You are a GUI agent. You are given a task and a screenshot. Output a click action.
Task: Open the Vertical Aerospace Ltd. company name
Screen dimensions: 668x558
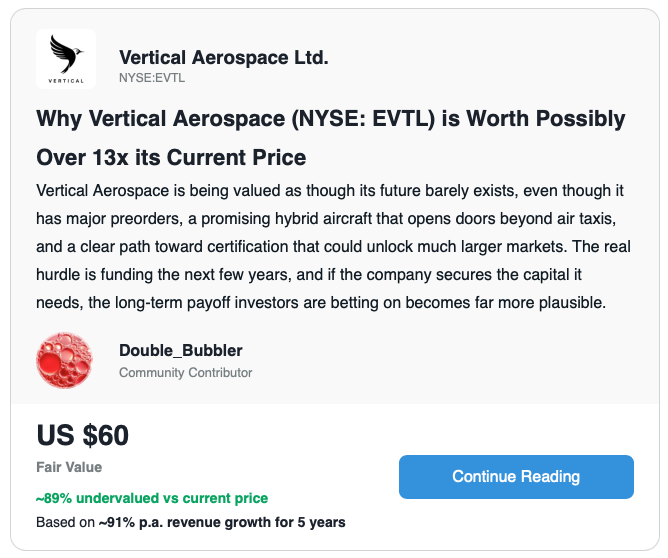click(x=223, y=58)
